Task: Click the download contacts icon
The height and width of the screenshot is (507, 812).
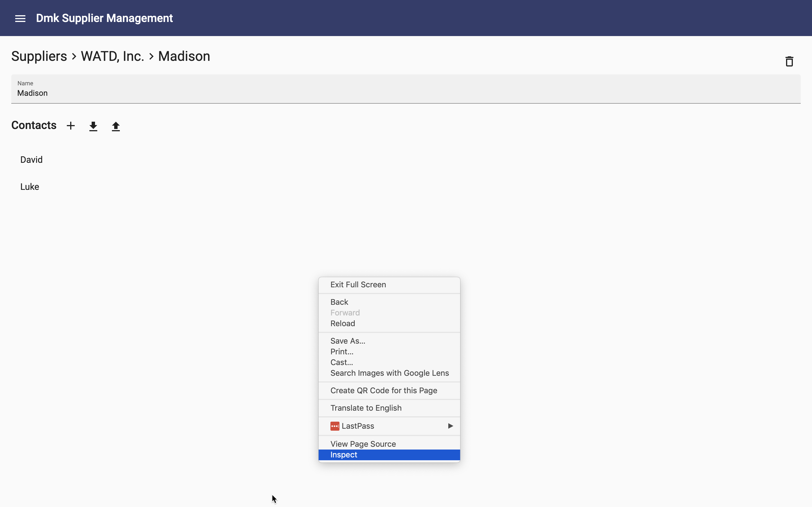Action: click(93, 126)
